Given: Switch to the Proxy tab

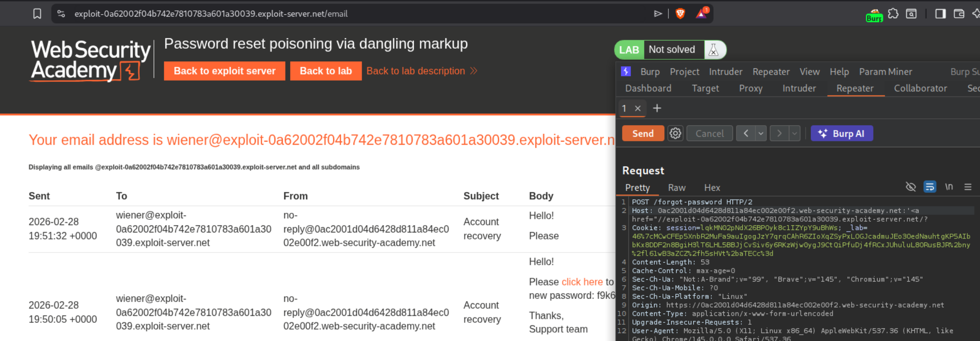Looking at the screenshot, I should 750,88.
